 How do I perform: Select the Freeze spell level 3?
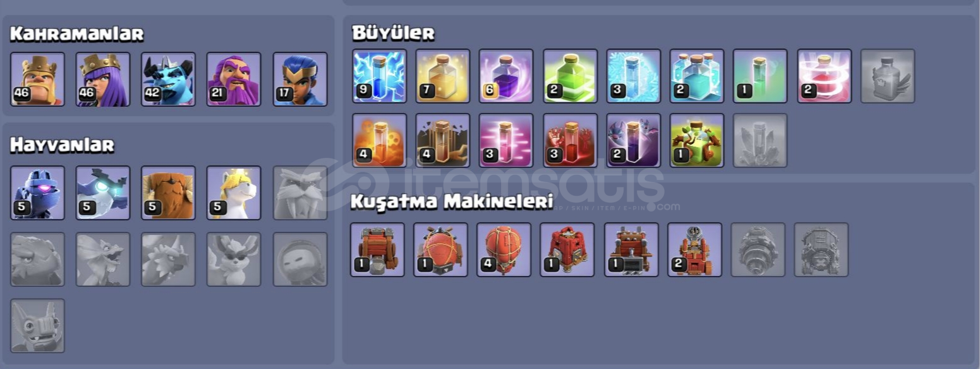pos(634,76)
